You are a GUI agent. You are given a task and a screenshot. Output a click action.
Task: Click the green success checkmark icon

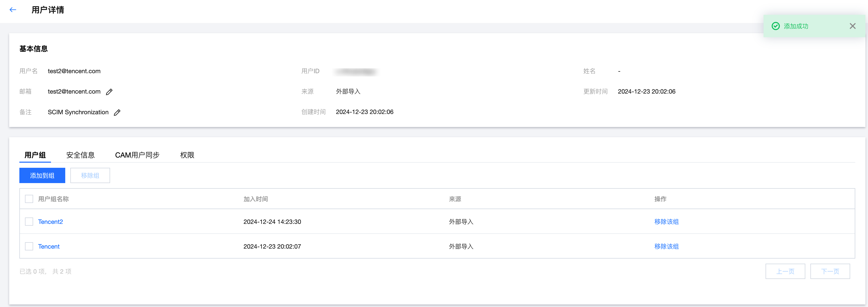[775, 26]
